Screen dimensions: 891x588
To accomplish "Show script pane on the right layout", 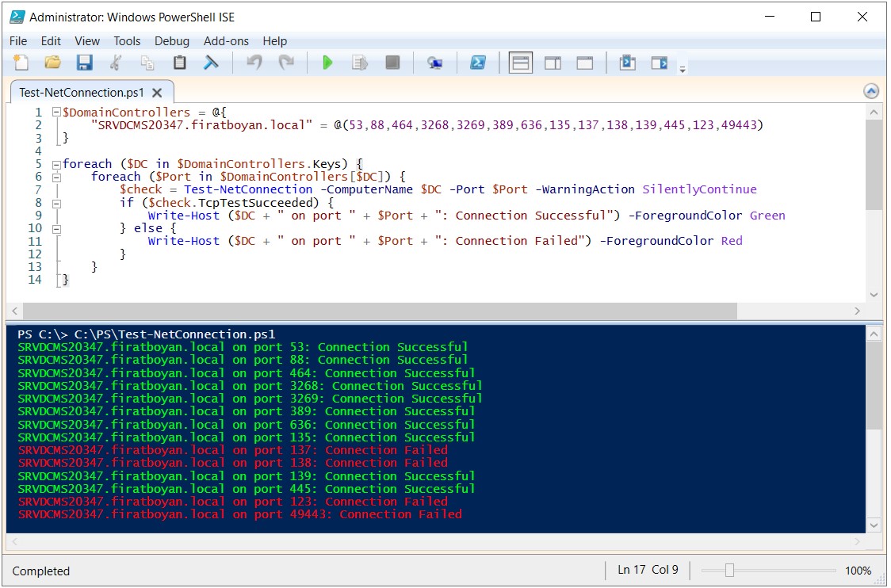I will click(x=553, y=63).
